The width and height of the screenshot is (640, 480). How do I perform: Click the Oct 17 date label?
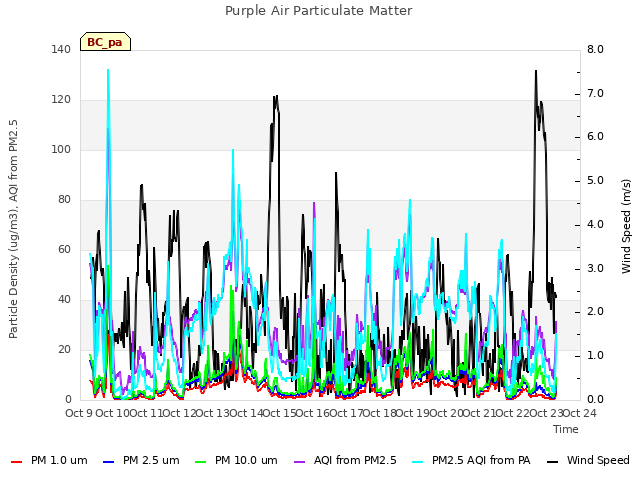click(x=346, y=413)
